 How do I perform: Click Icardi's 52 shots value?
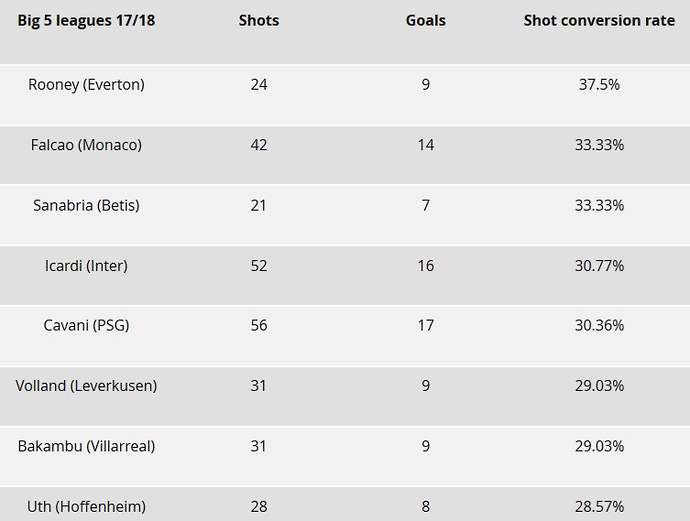tap(259, 265)
